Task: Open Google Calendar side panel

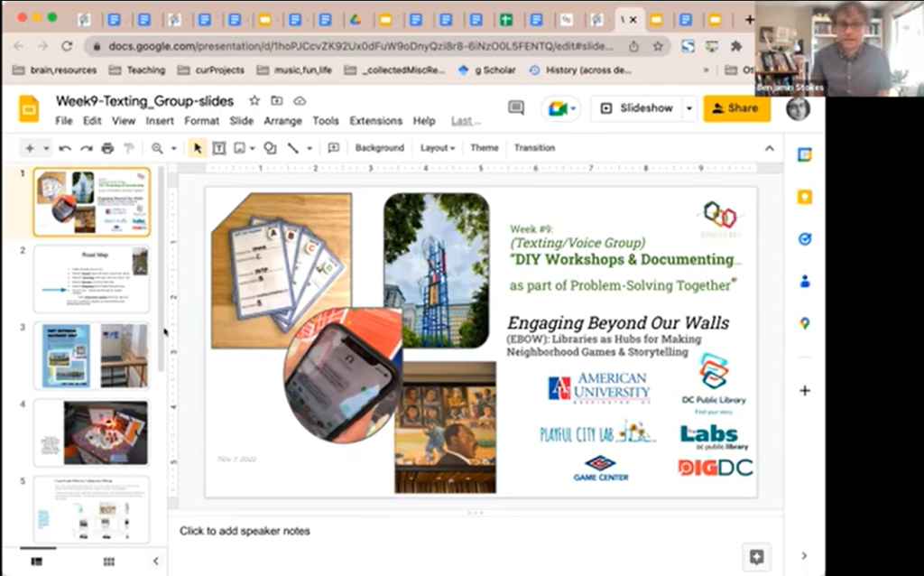Action: click(804, 155)
